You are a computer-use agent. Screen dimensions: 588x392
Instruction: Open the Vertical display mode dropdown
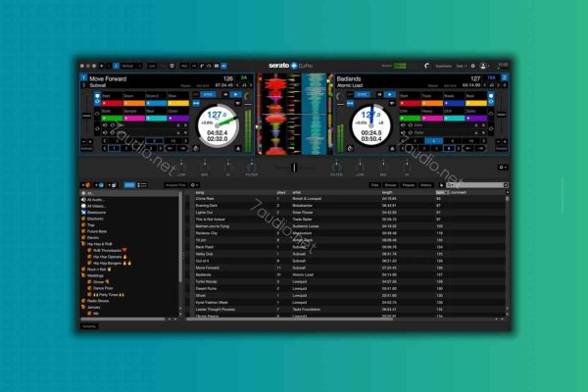(131, 66)
